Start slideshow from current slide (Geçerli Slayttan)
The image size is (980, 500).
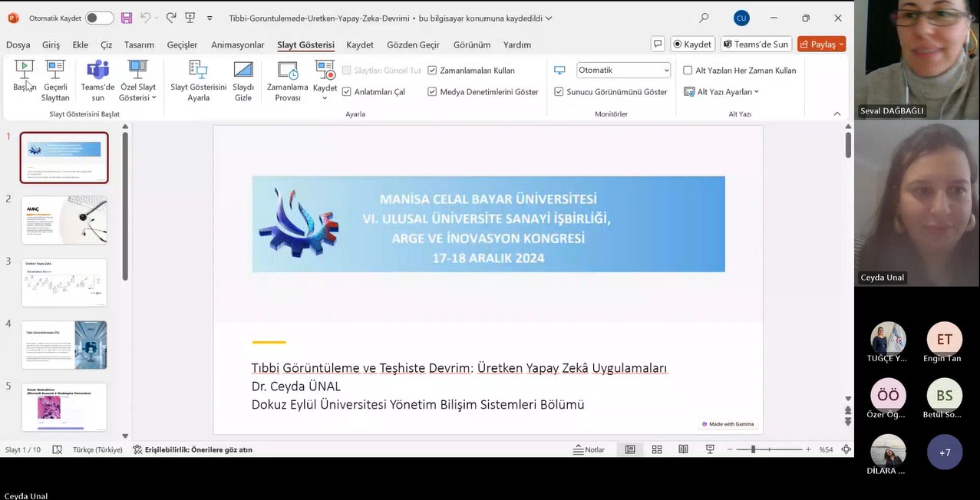(x=55, y=80)
